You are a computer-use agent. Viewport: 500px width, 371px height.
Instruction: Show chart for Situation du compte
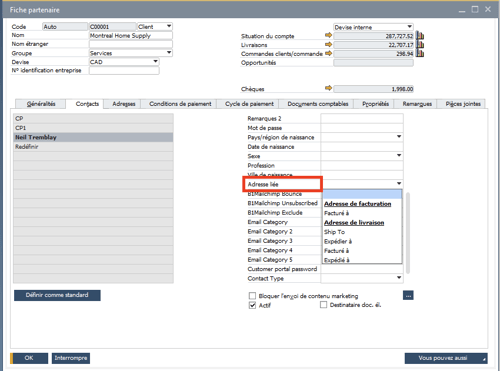[420, 35]
